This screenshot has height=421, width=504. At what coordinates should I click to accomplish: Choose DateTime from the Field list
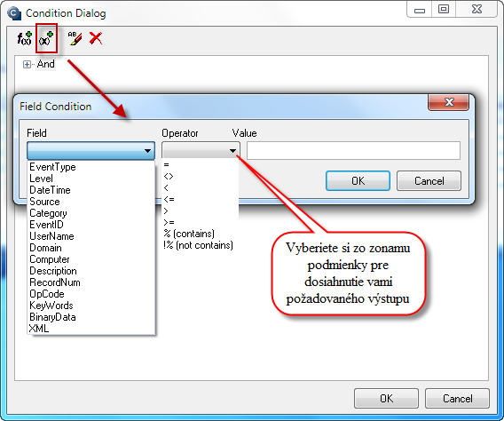pyautogui.click(x=91, y=190)
